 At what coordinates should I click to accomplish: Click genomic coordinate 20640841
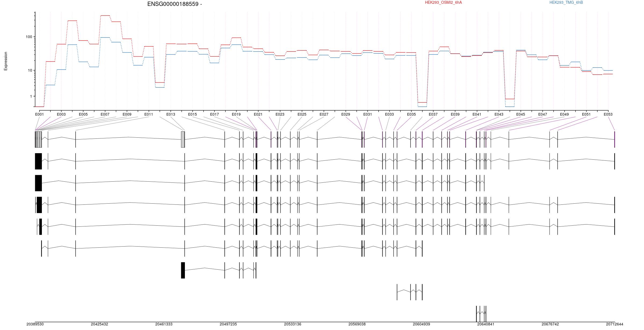pos(486,324)
